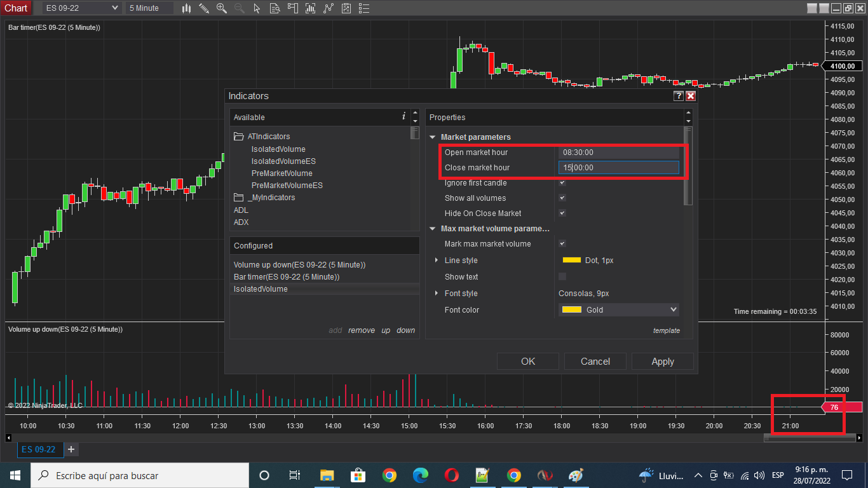
Task: Open the Font color Gold dropdown
Action: tap(619, 309)
